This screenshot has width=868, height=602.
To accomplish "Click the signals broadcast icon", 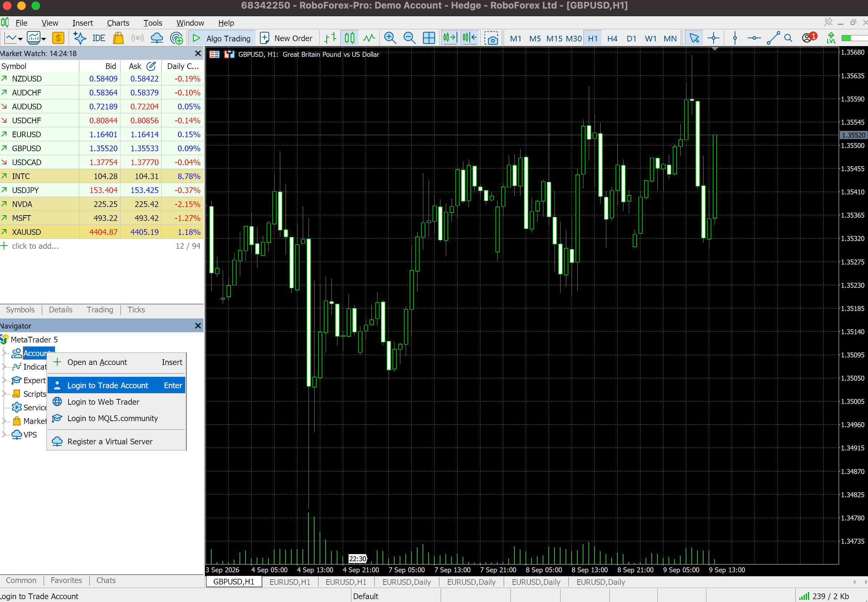I will pos(137,38).
